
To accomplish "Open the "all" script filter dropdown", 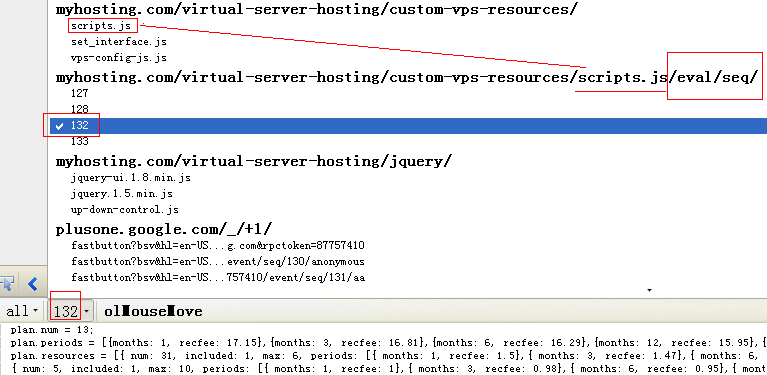I will click(22, 311).
